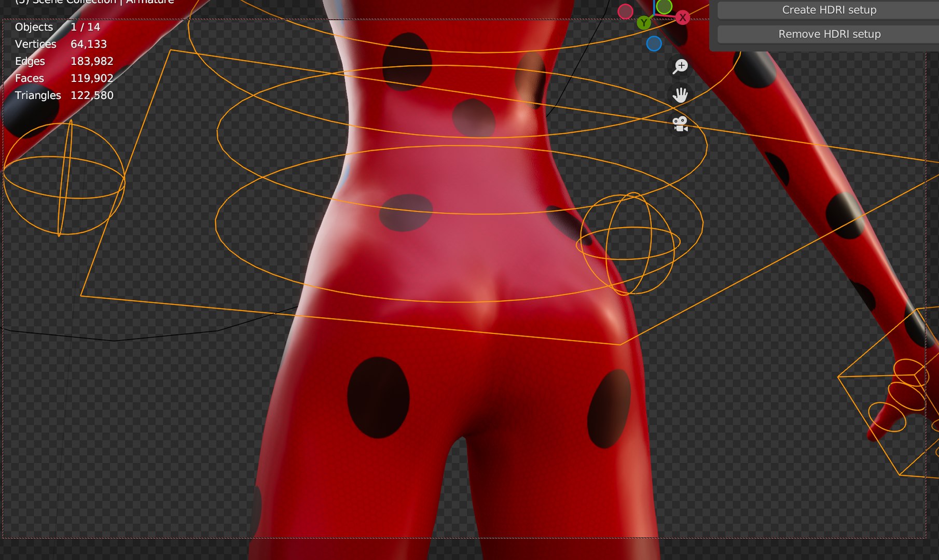The width and height of the screenshot is (939, 560).
Task: Click the Create HDRI setup button
Action: pos(828,10)
